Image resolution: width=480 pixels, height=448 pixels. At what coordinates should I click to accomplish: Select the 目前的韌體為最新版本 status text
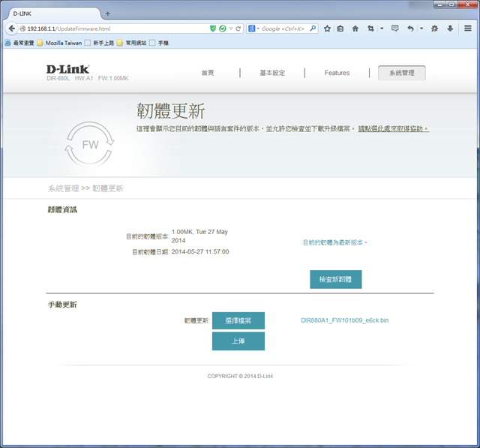point(335,242)
